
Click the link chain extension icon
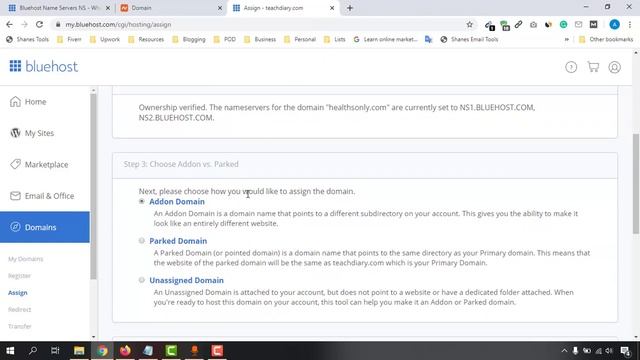[x=518, y=24]
